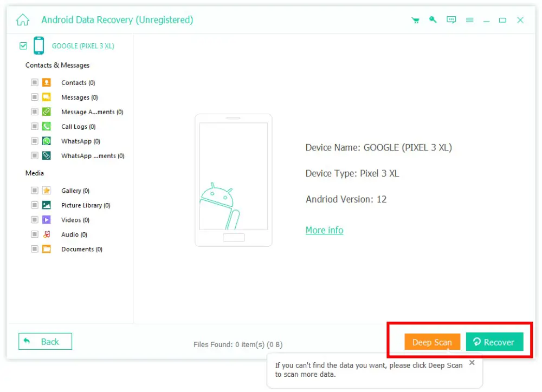Select the Messages (0) category
Screen dimensions: 542x392
coord(80,97)
